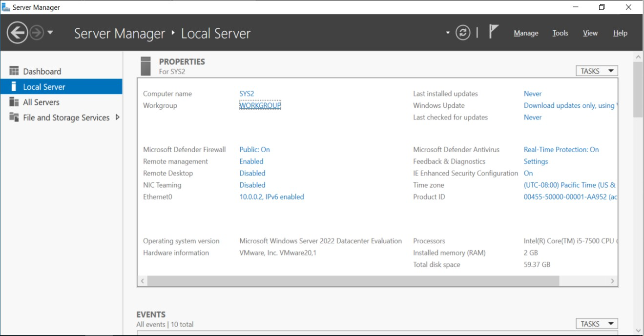Select Dashboard in the sidebar

pyautogui.click(x=61, y=71)
